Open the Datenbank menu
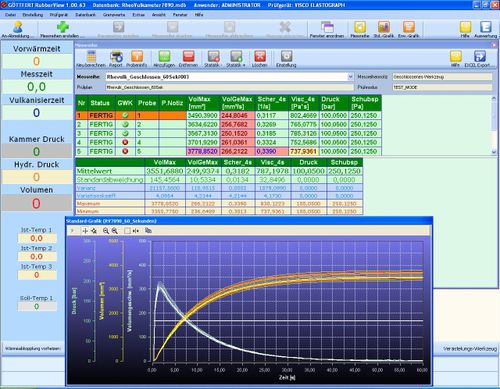500x389 pixels. 85,15
